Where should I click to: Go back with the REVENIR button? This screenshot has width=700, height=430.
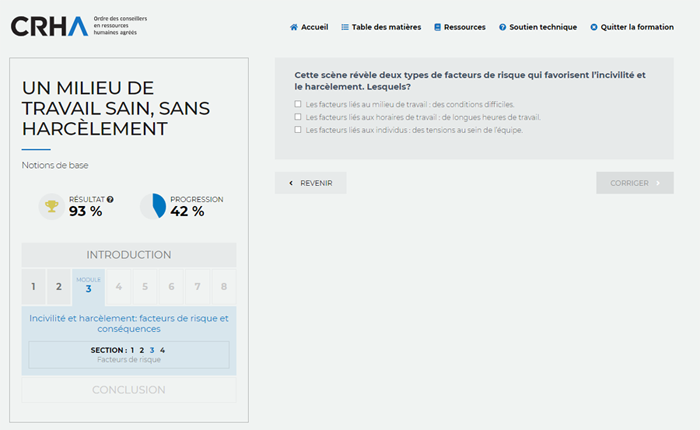pyautogui.click(x=311, y=183)
